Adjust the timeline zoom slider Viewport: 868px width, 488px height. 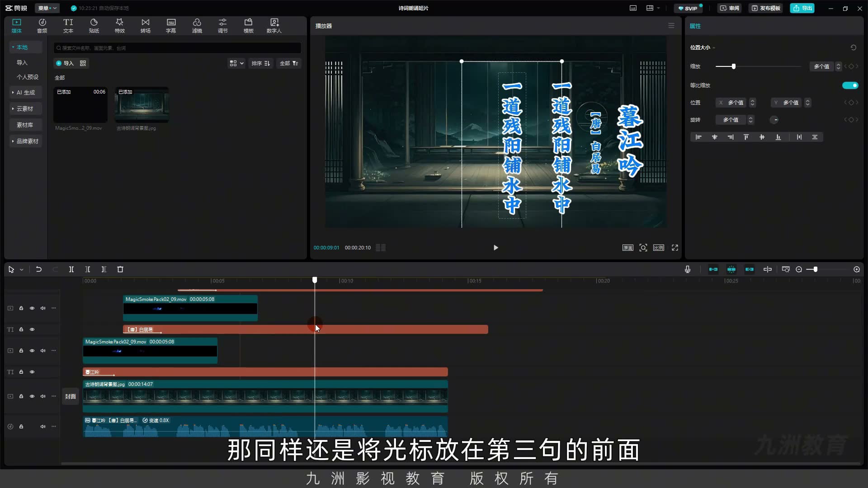815,269
